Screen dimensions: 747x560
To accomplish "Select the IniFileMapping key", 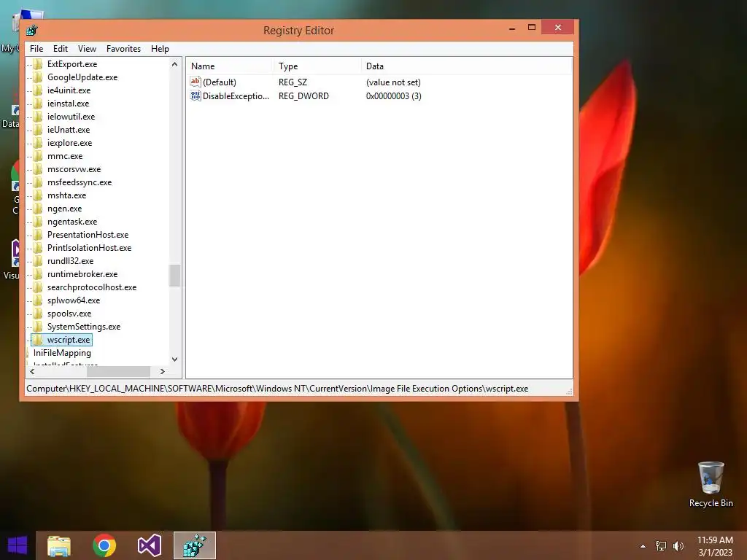I will pos(62,353).
